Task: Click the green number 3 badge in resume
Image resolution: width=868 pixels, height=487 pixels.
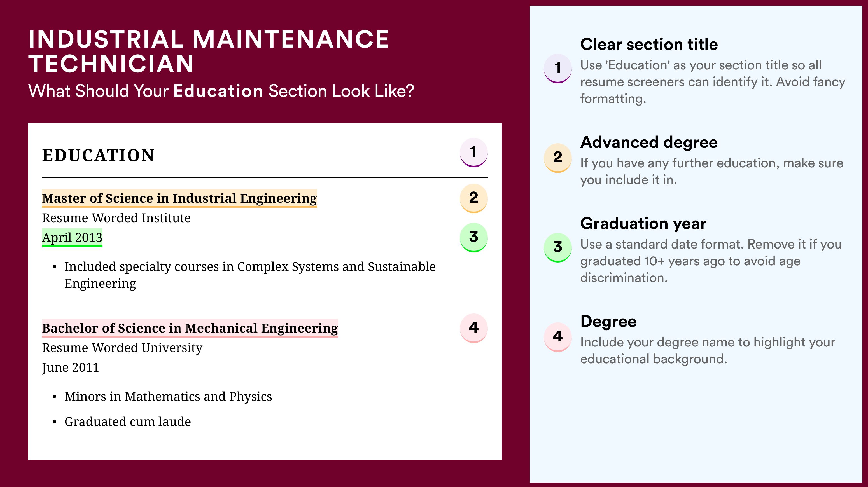Action: tap(473, 237)
